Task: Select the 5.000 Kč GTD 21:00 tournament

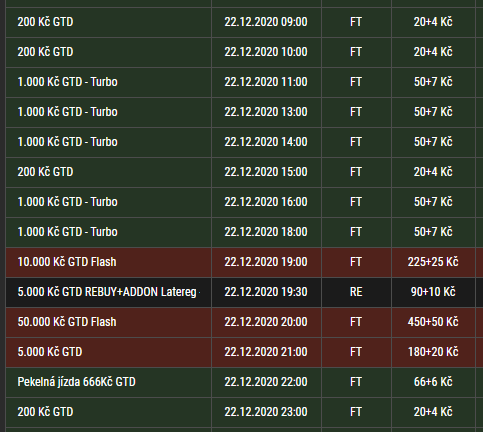Action: click(x=241, y=352)
